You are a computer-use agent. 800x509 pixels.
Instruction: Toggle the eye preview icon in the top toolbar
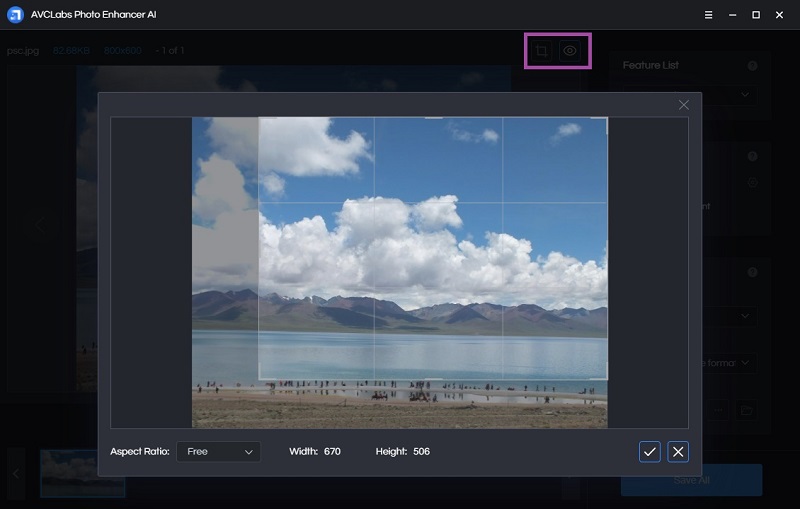(570, 50)
